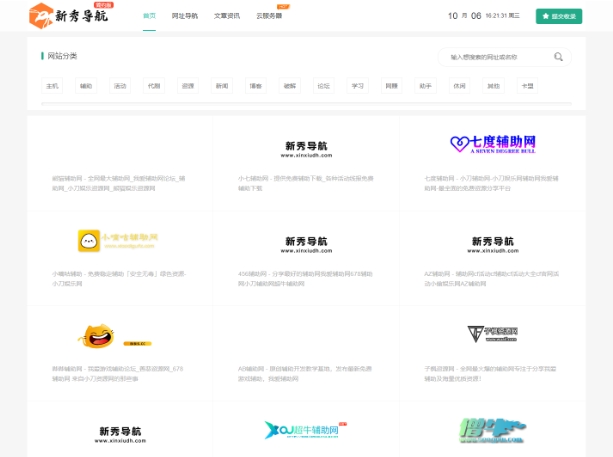Select the 助手 category tag
Image resolution: width=613 pixels, height=457 pixels.
click(x=425, y=86)
